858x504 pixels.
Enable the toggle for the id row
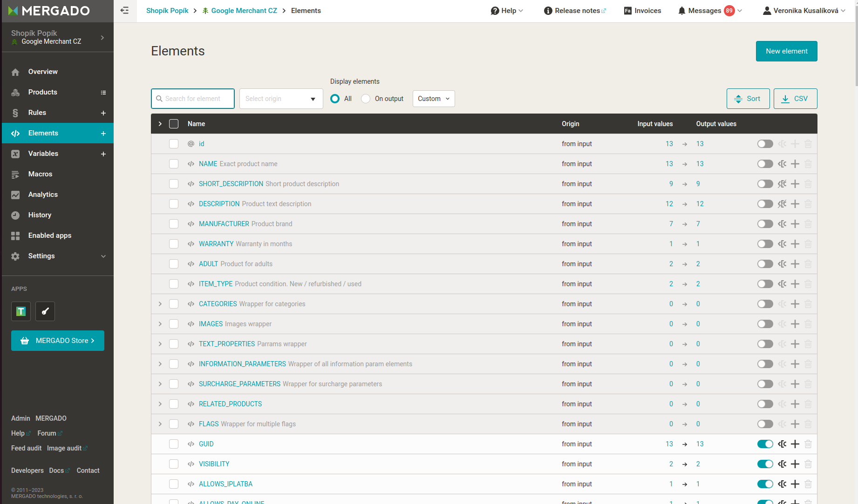[x=765, y=144]
